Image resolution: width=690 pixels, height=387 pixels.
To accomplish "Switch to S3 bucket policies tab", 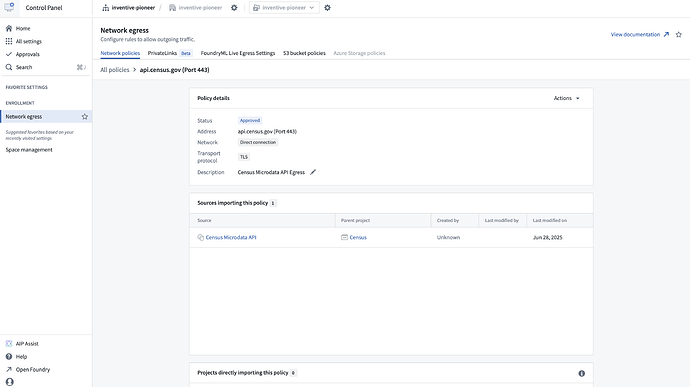I will coord(305,53).
